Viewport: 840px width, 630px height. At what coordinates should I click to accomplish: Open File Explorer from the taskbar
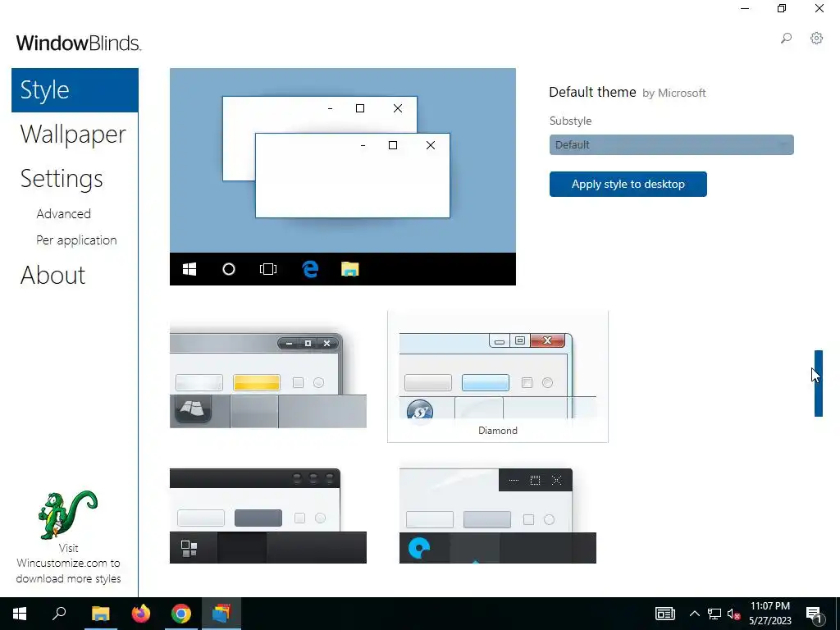click(x=101, y=614)
